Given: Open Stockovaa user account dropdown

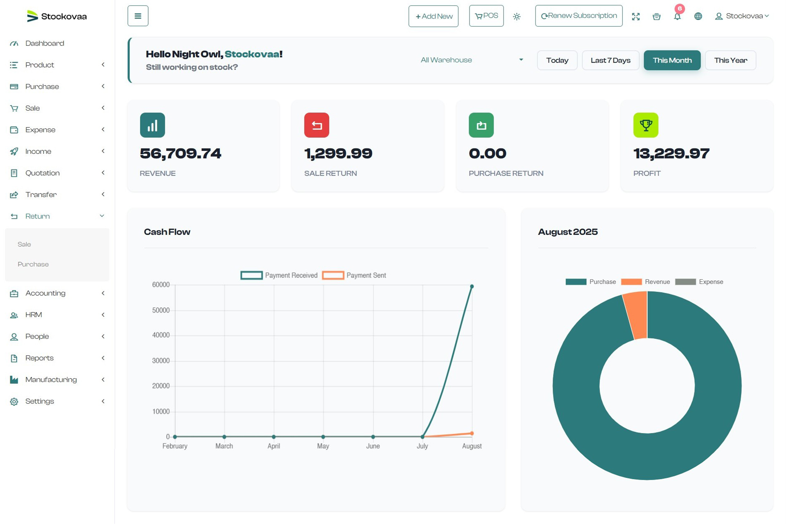Looking at the screenshot, I should click(742, 16).
